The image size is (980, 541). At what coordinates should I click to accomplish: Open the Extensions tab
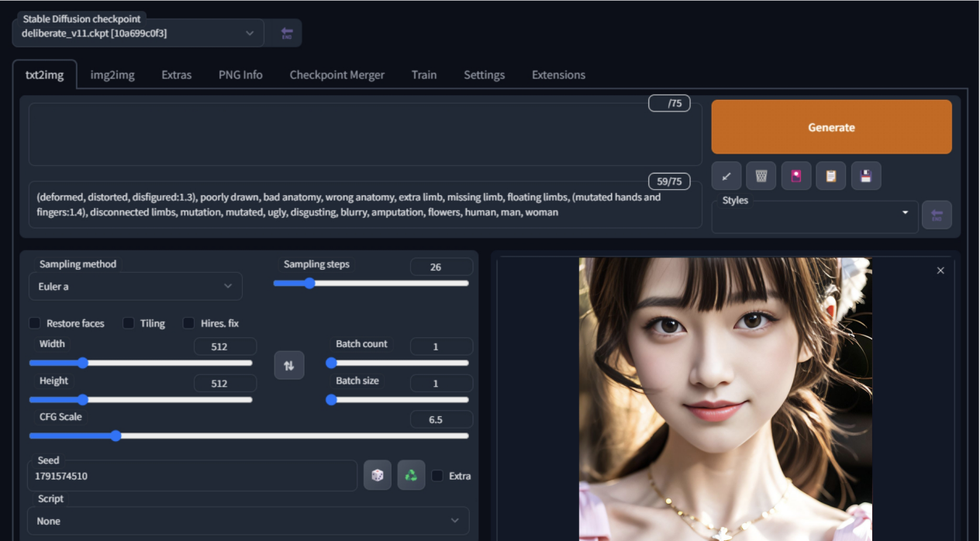558,75
